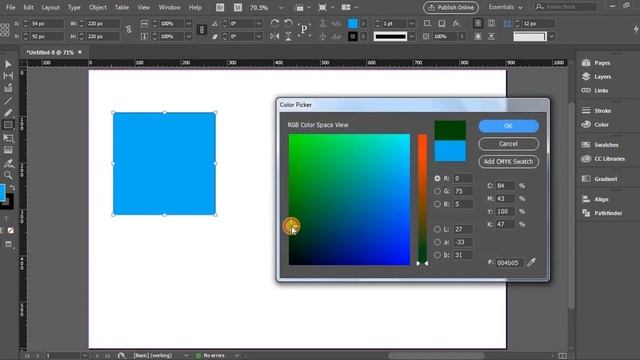Flip the object horizontally
This screenshot has height=360, width=640.
point(275,37)
